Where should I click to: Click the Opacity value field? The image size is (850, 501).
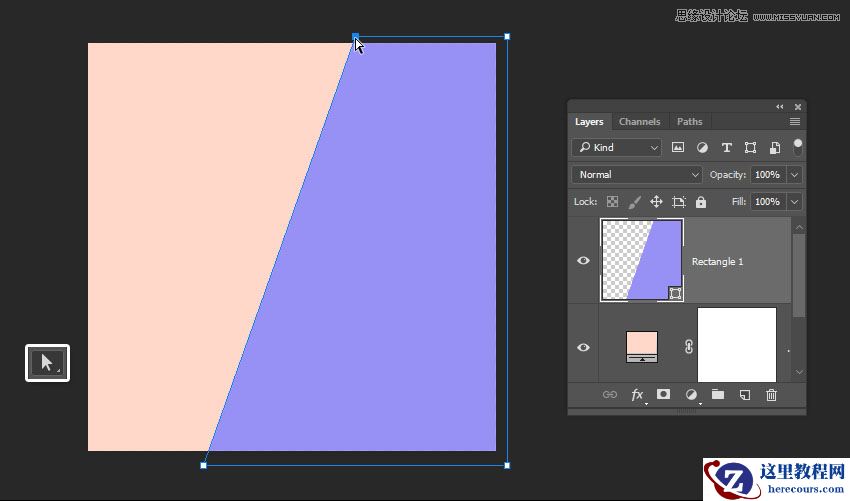pos(768,175)
